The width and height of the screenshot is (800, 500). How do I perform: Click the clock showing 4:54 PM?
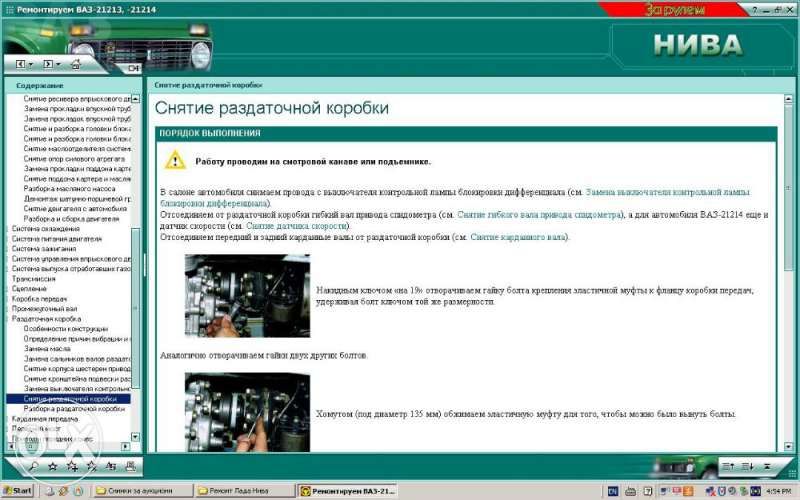[779, 491]
